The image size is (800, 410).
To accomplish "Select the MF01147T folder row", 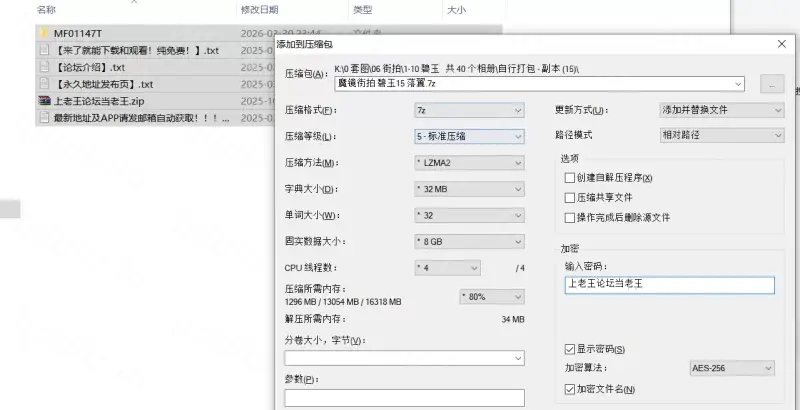I will [269, 33].
